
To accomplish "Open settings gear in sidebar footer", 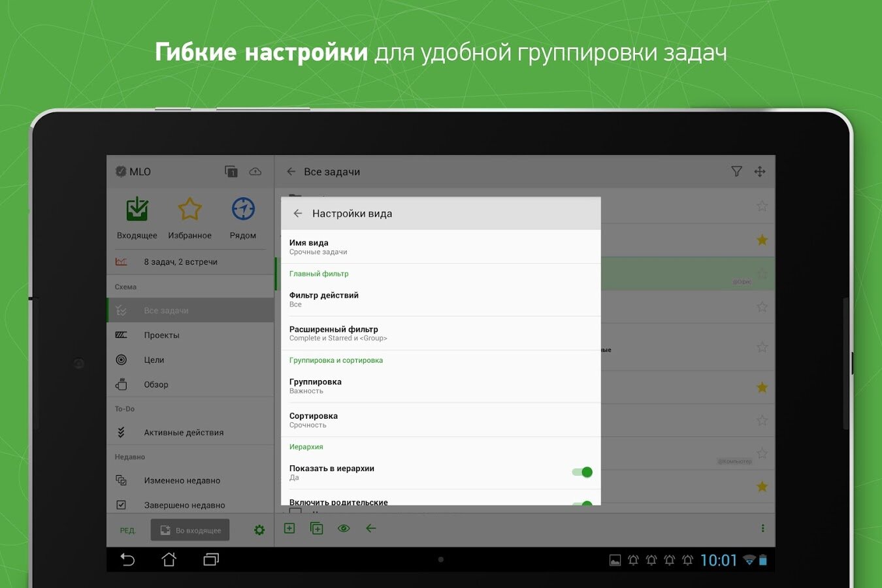I will (x=259, y=530).
